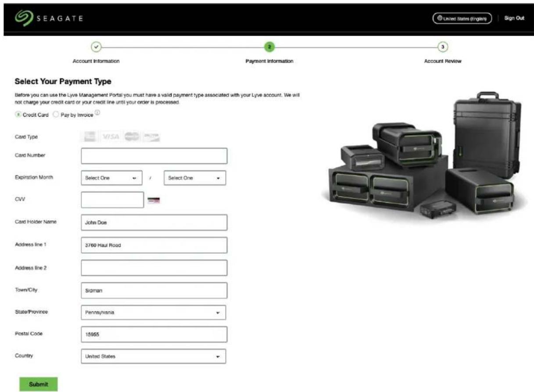Click the Pay by Invoice info icon

point(97,113)
